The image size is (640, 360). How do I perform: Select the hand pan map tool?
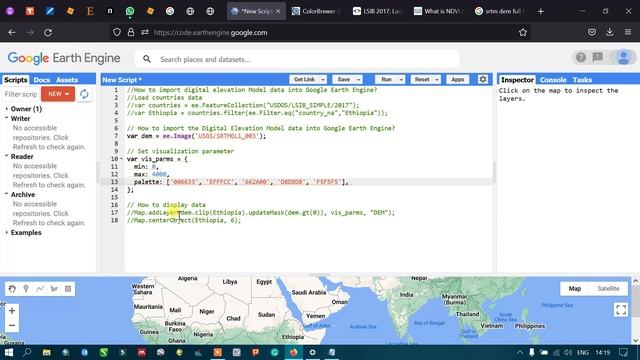(x=12, y=289)
